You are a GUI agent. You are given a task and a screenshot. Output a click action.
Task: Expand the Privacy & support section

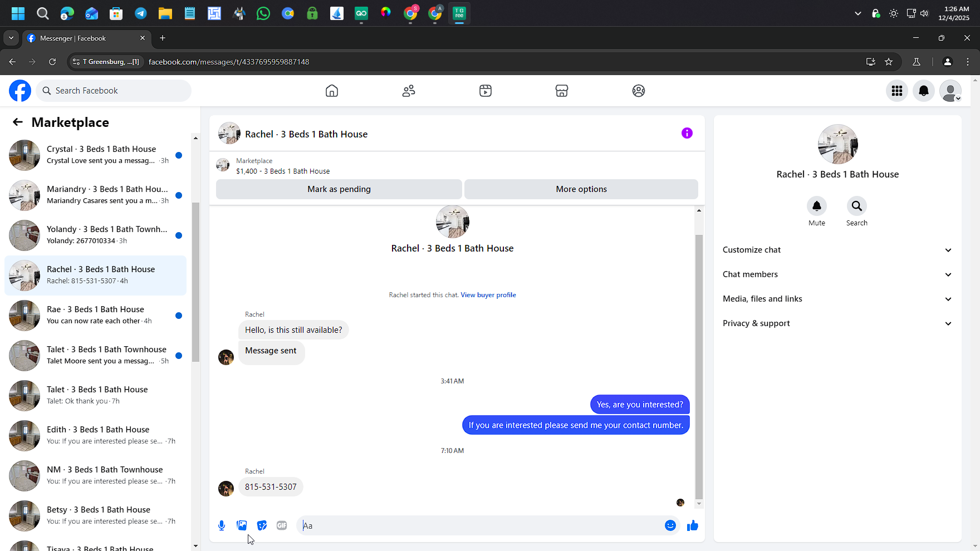pos(837,323)
